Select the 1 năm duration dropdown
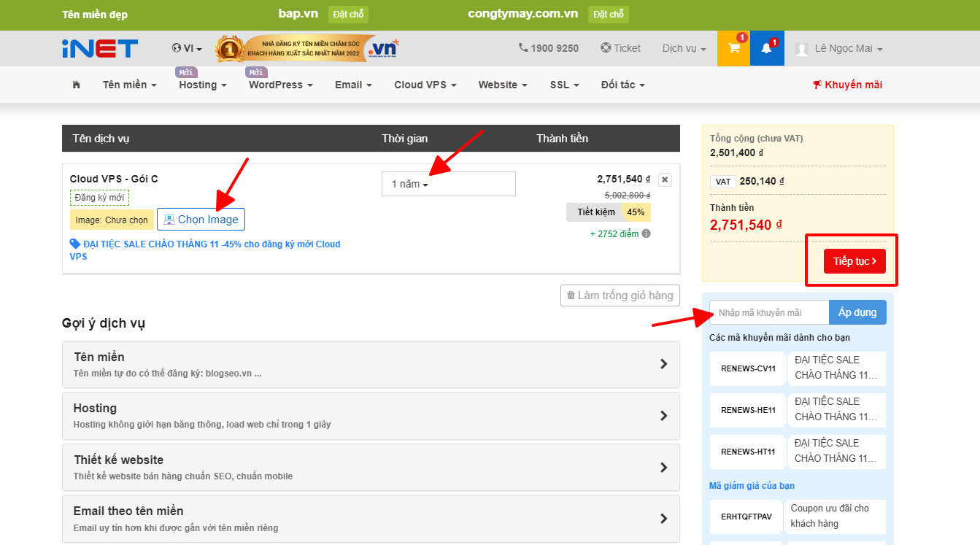The height and width of the screenshot is (545, 980). [448, 184]
